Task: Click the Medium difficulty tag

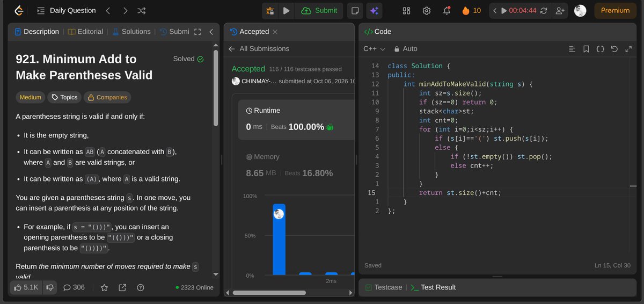Action: pos(30,97)
